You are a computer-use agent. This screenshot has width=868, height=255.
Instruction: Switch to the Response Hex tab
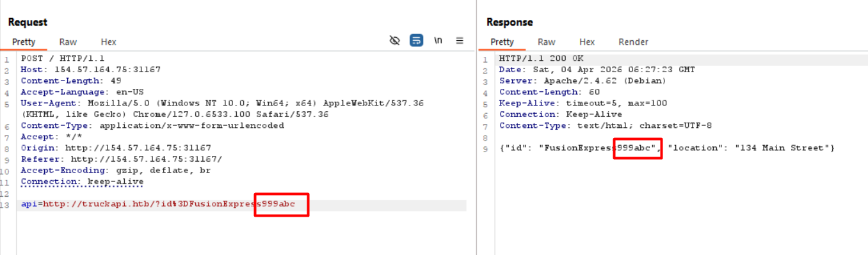(x=587, y=42)
